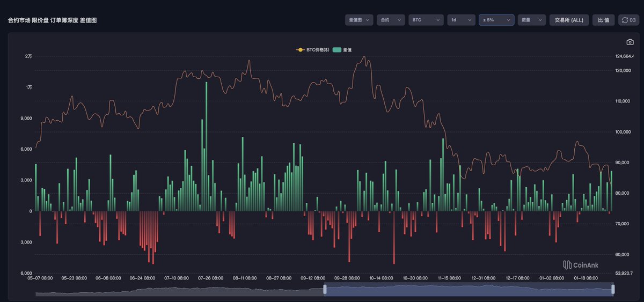Click the 交易所 (ALL) button
Image resolution: width=644 pixels, height=302 pixels.
coord(569,20)
